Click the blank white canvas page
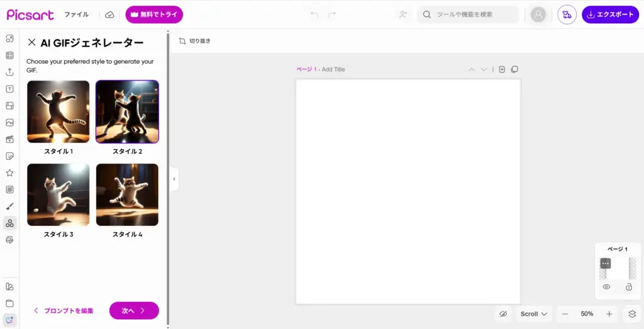The height and width of the screenshot is (329, 644). coord(408,191)
